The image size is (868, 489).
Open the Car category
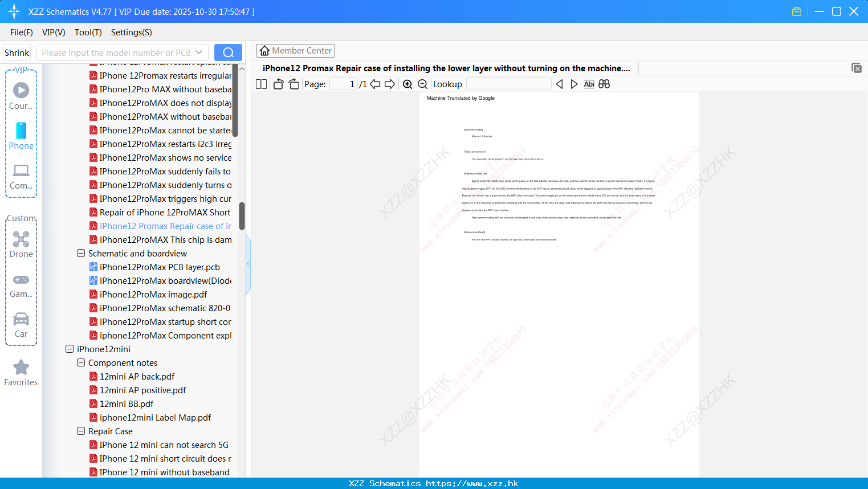click(21, 325)
